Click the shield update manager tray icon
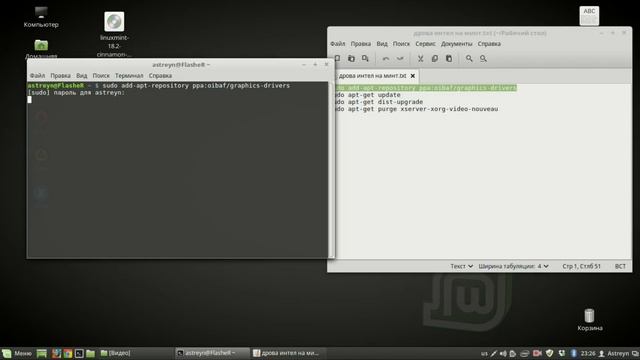 [549, 353]
